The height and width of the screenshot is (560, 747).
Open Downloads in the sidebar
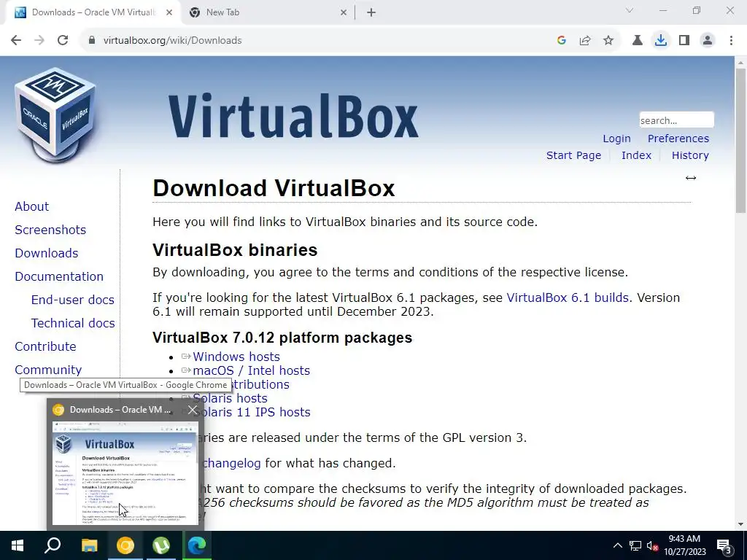pos(47,253)
